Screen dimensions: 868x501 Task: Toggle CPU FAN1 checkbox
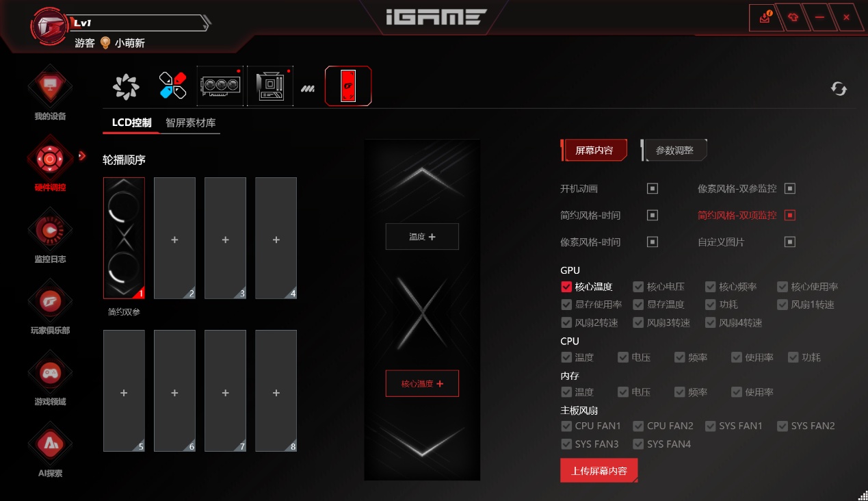pos(566,426)
